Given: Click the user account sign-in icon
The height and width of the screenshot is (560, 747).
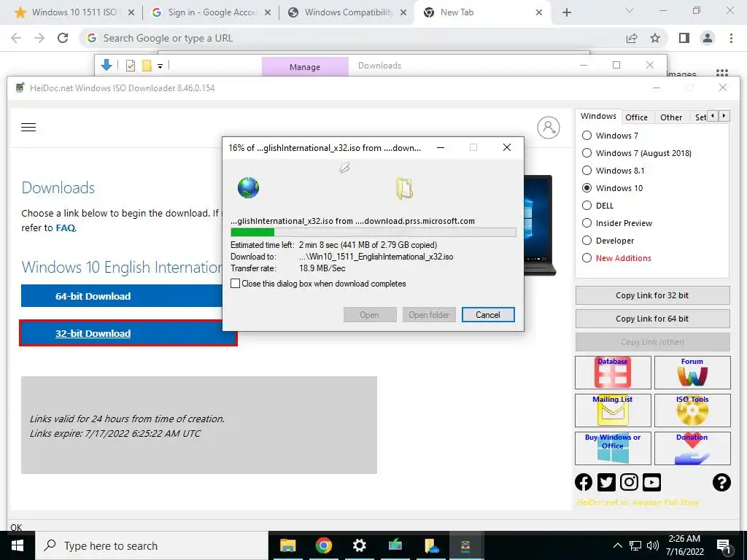Looking at the screenshot, I should coord(549,128).
